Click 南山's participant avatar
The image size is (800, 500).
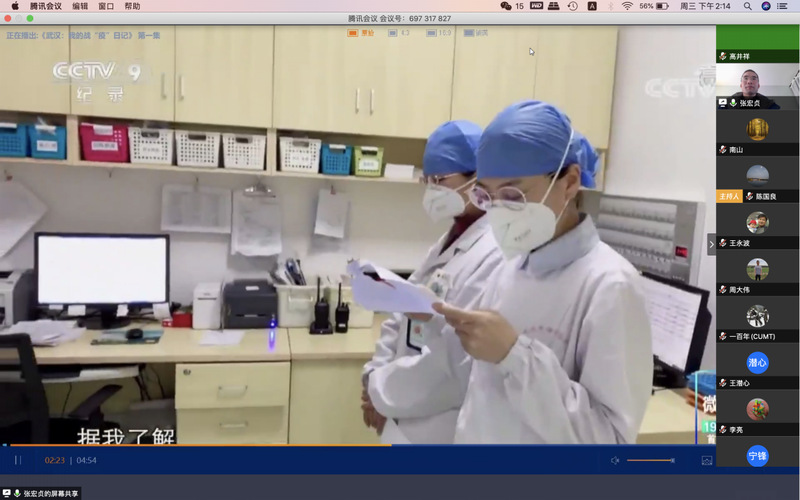click(757, 129)
